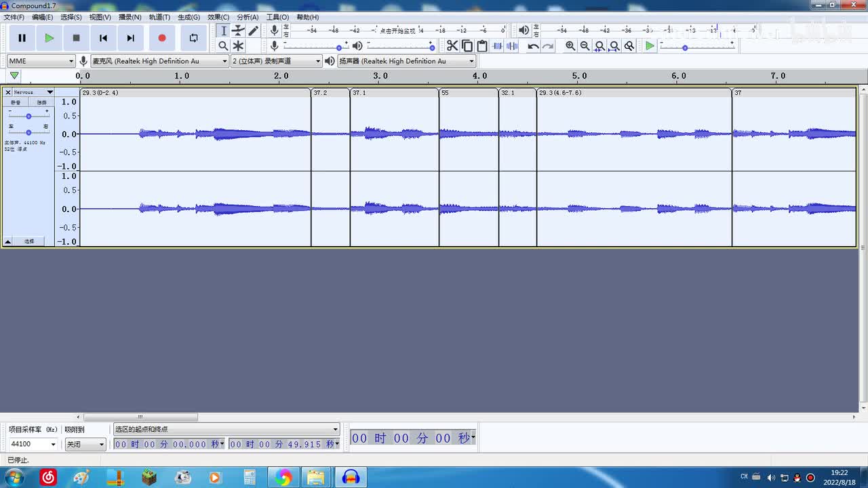Click the selection start time field
Screen dimensions: 868x488
pos(169,445)
